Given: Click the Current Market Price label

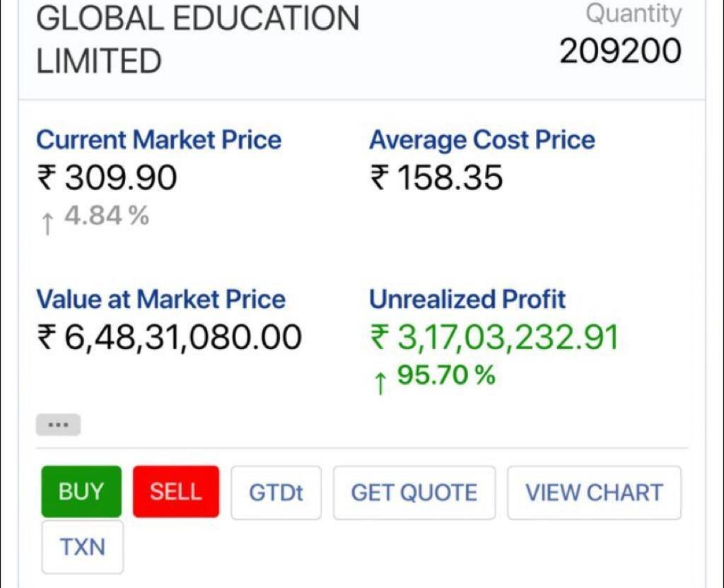Looking at the screenshot, I should click(x=158, y=140).
